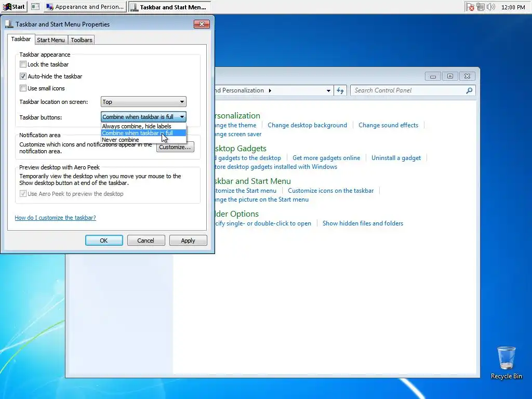The image size is (532, 399).
Task: Click Change desktop background link
Action: coord(308,125)
